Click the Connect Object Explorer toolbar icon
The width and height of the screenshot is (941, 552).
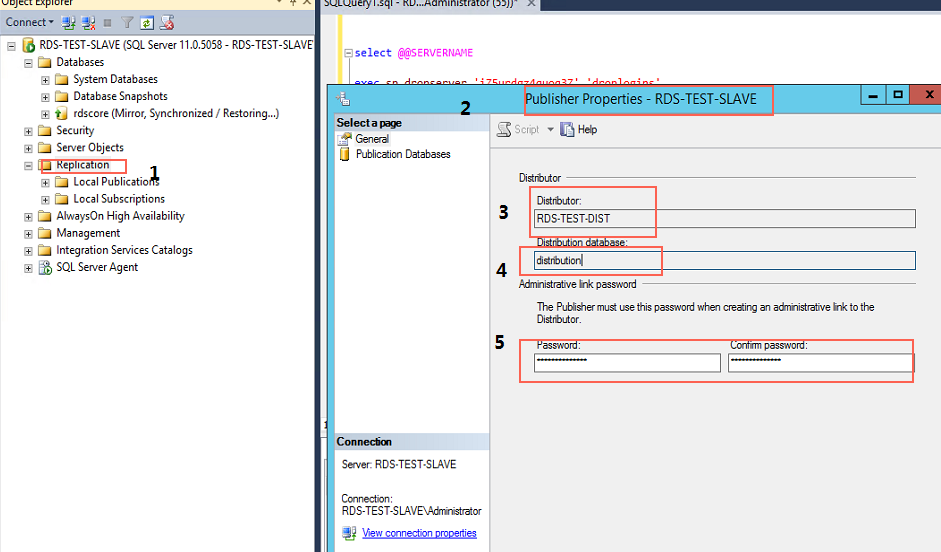68,23
